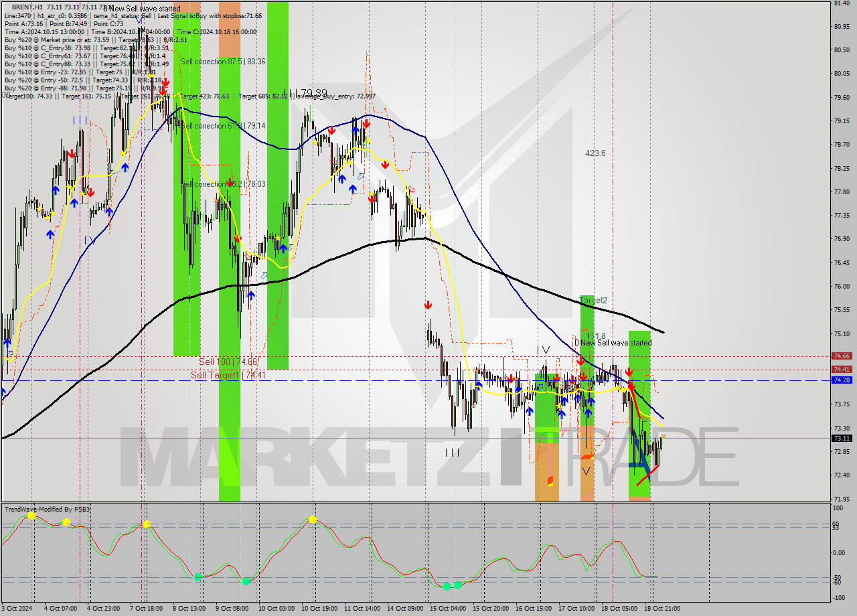Click the 7 Oct 18:00 time axis label

click(147, 609)
